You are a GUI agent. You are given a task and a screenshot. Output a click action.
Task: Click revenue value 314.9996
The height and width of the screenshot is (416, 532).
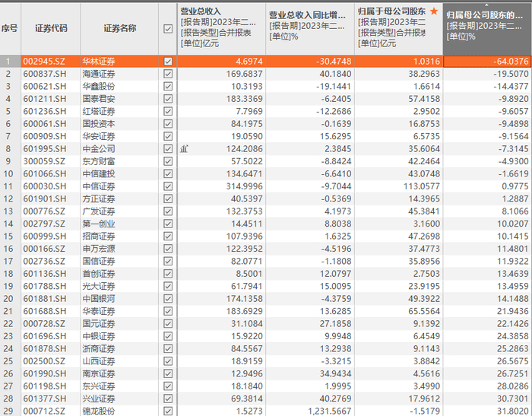[244, 186]
